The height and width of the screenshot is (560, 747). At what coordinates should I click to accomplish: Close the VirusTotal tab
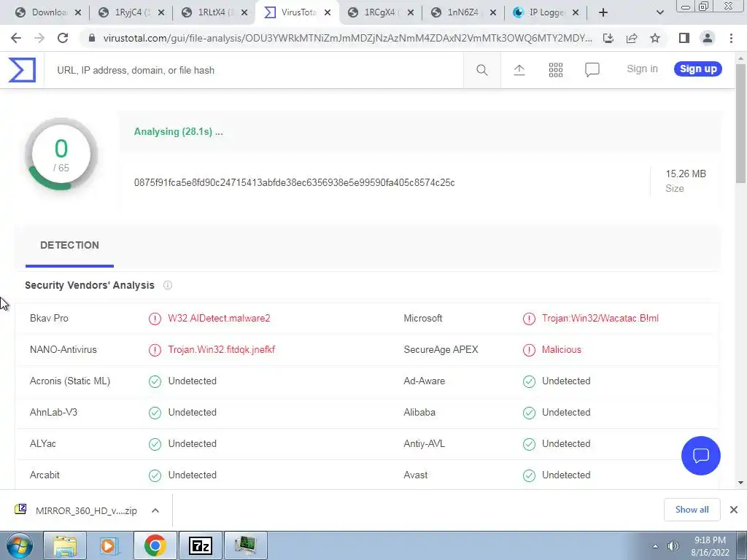coord(328,12)
